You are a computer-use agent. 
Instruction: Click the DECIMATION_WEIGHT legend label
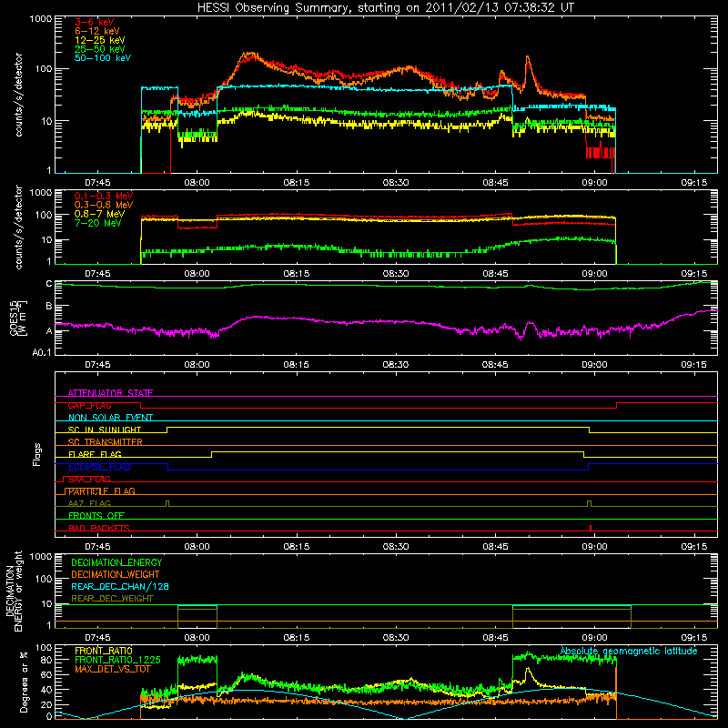pyautogui.click(x=116, y=574)
